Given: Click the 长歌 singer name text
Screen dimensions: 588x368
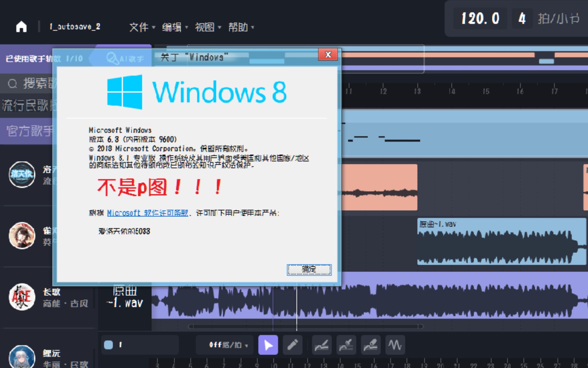Looking at the screenshot, I should click(51, 292).
